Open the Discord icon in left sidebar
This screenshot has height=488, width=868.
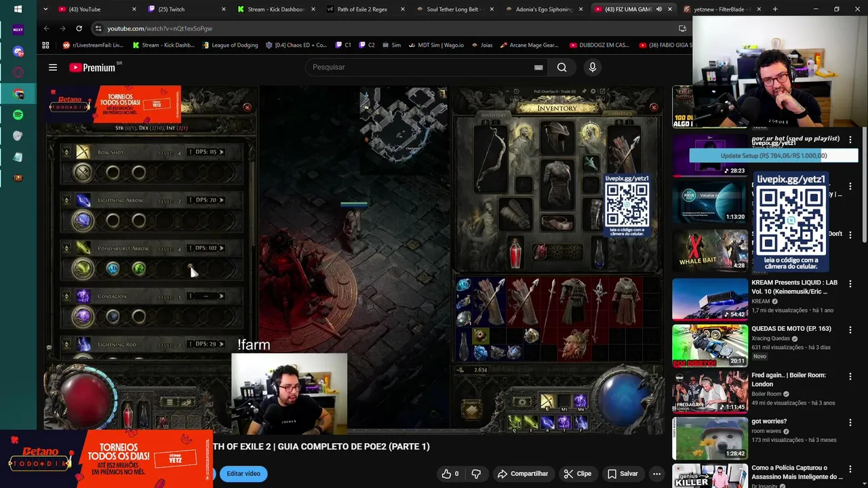[x=18, y=52]
